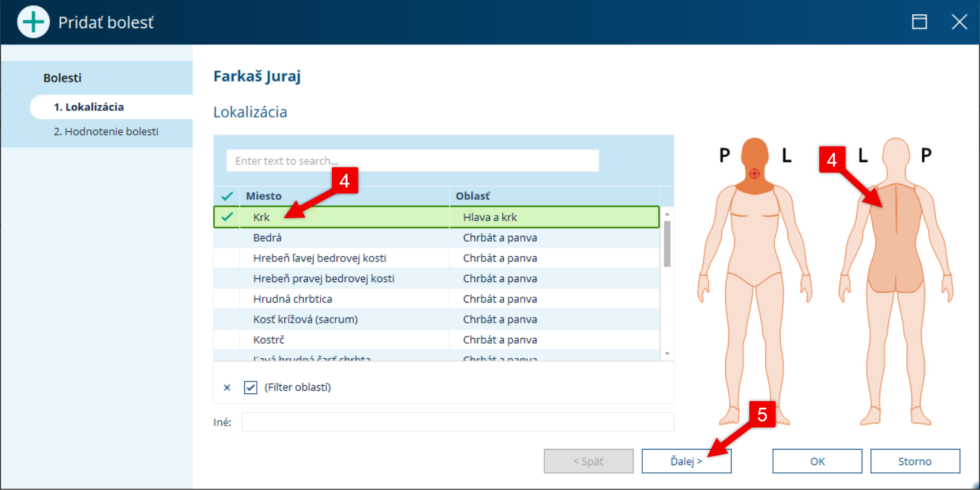
Task: Click the green checkmark beside Krk row
Action: [x=227, y=217]
